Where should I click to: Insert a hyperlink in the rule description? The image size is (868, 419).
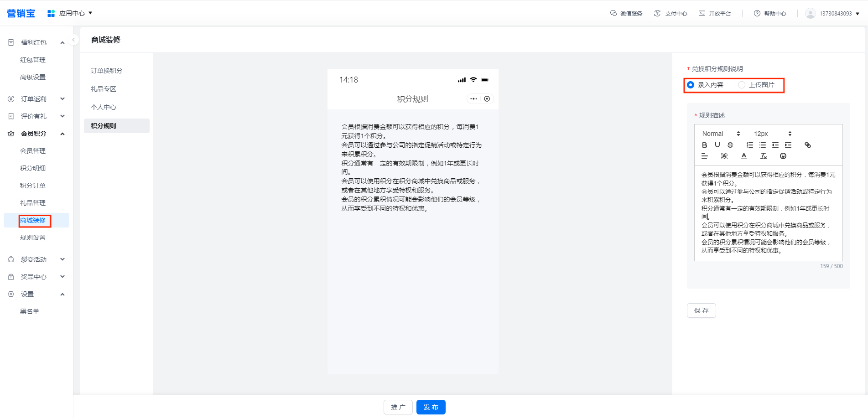(x=808, y=145)
